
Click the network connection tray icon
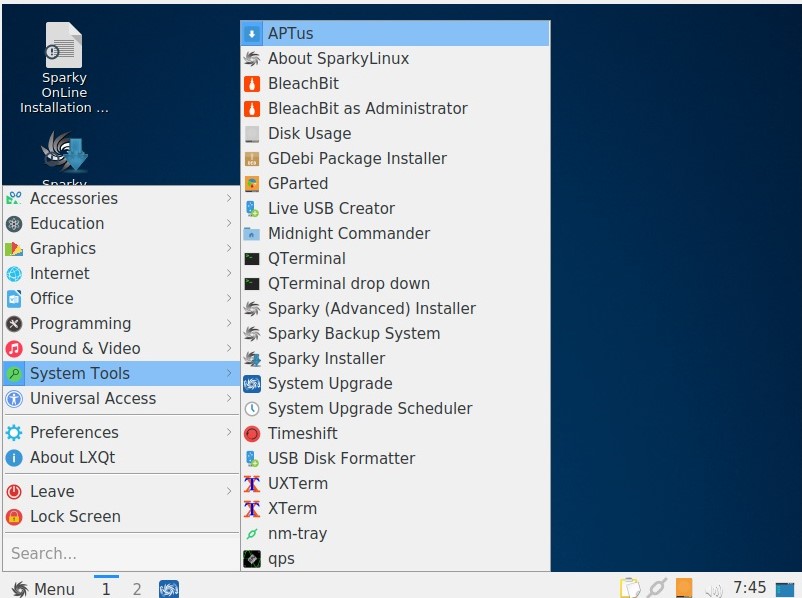click(x=657, y=588)
